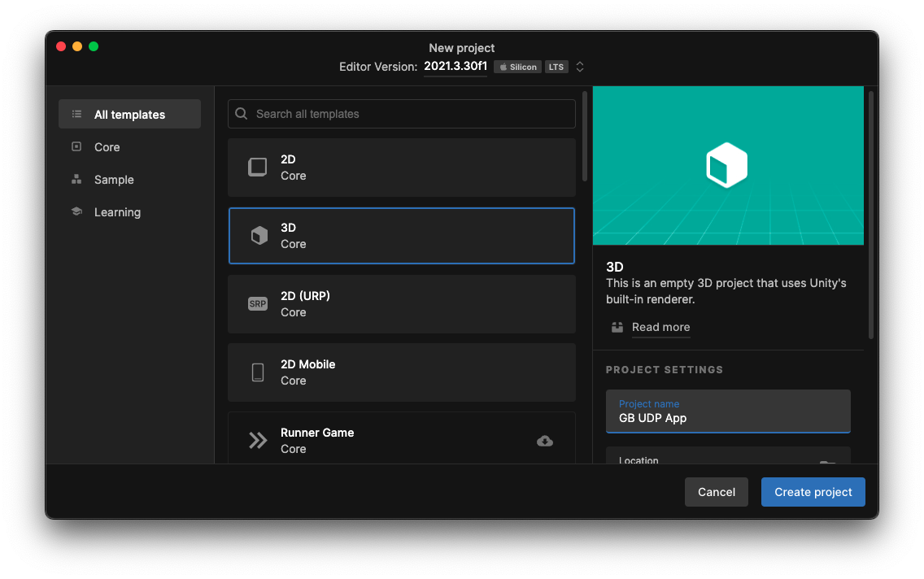Viewport: 924px width, 579px height.
Task: Click the Learning graduation cap icon
Action: click(x=76, y=211)
